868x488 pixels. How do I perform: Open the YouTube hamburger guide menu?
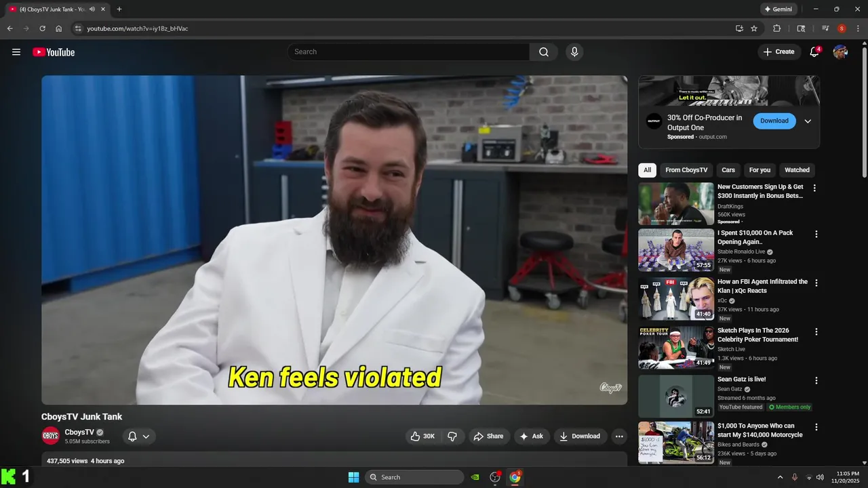tap(16, 52)
